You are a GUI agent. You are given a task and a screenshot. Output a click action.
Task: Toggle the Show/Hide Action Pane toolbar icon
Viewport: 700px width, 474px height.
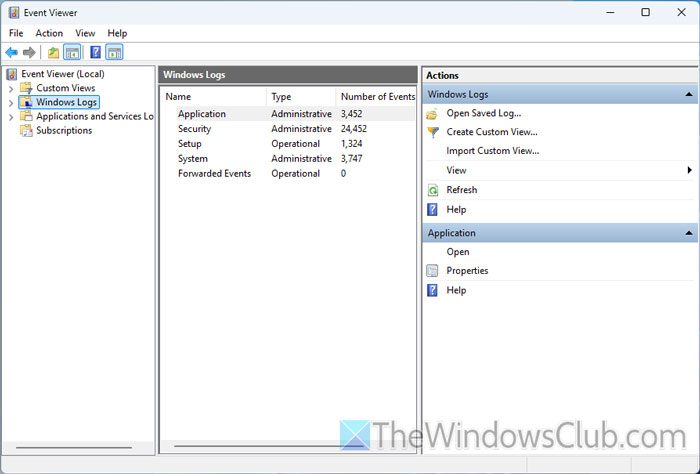click(114, 53)
